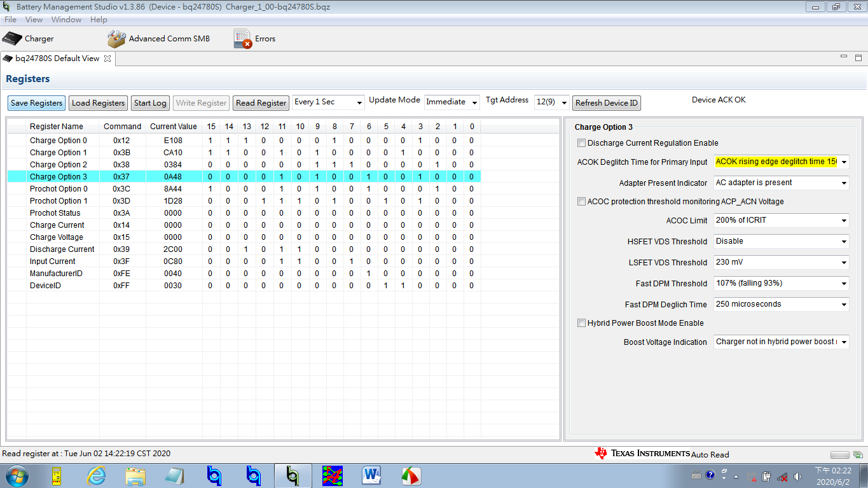
Task: Open the colorful umbrella app on taskbar
Action: (x=411, y=475)
